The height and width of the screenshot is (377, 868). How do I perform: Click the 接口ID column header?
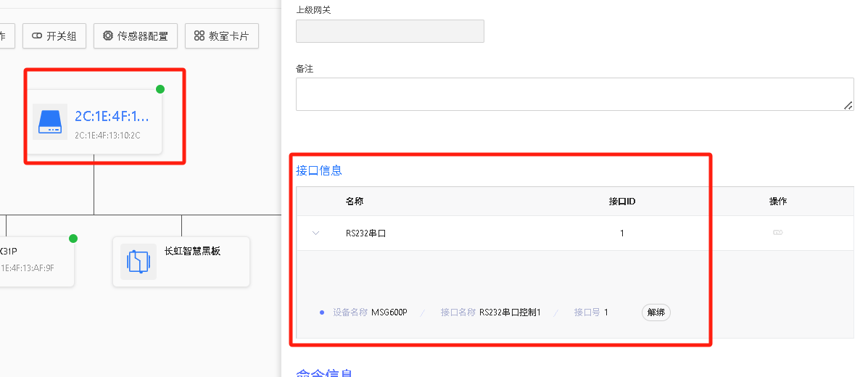[x=621, y=201]
